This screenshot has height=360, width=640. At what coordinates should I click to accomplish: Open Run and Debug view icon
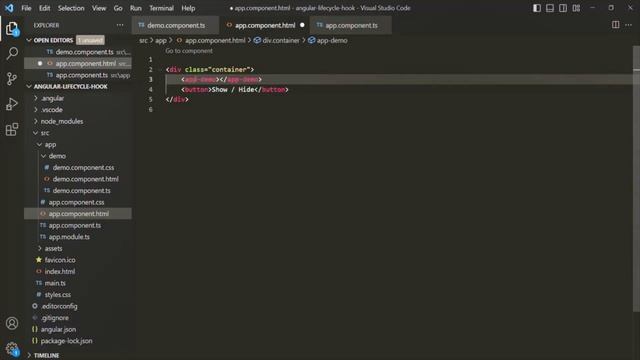click(12, 104)
